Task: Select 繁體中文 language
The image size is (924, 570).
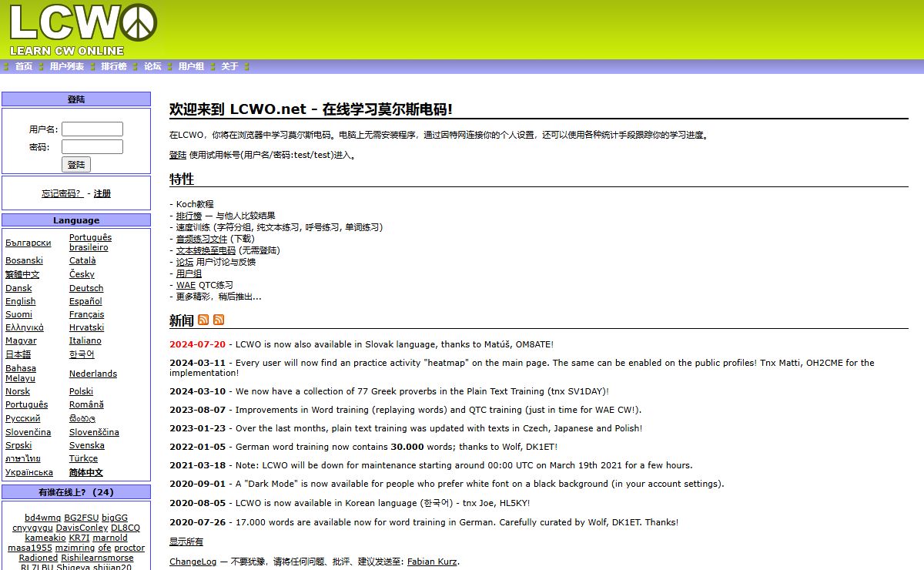Action: [22, 274]
